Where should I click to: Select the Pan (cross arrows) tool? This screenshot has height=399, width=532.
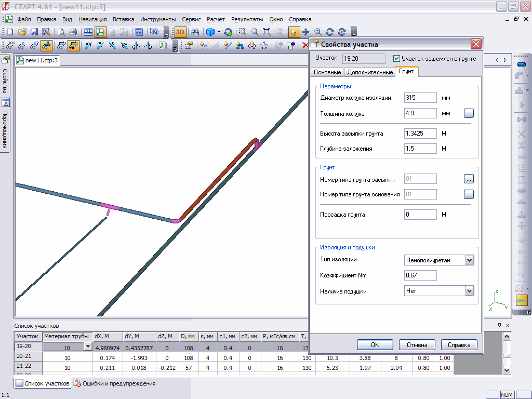[306, 32]
